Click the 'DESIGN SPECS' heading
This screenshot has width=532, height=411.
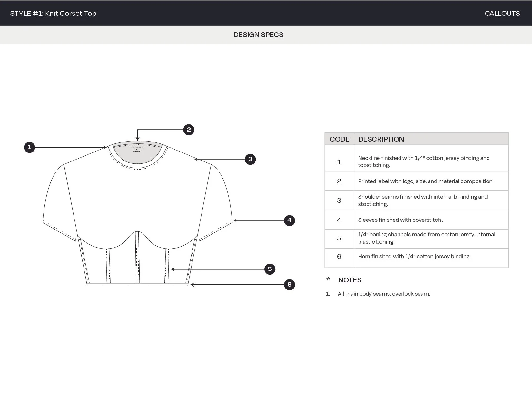click(x=258, y=35)
